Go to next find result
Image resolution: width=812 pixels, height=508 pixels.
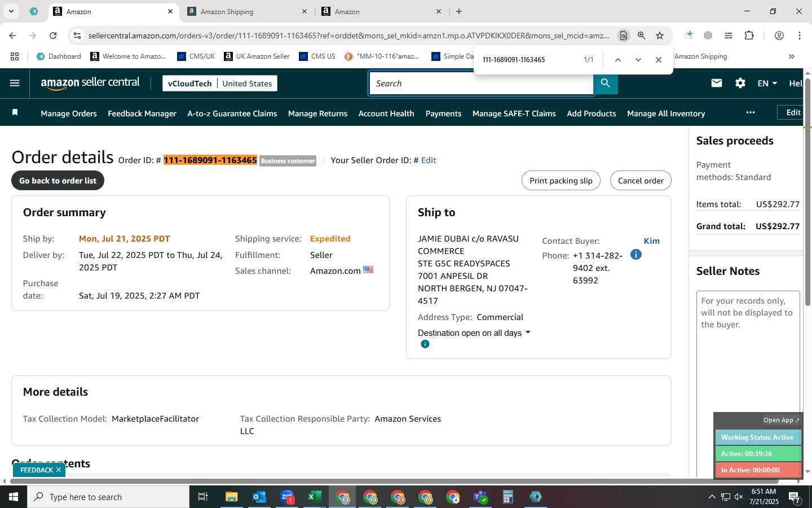[638, 60]
